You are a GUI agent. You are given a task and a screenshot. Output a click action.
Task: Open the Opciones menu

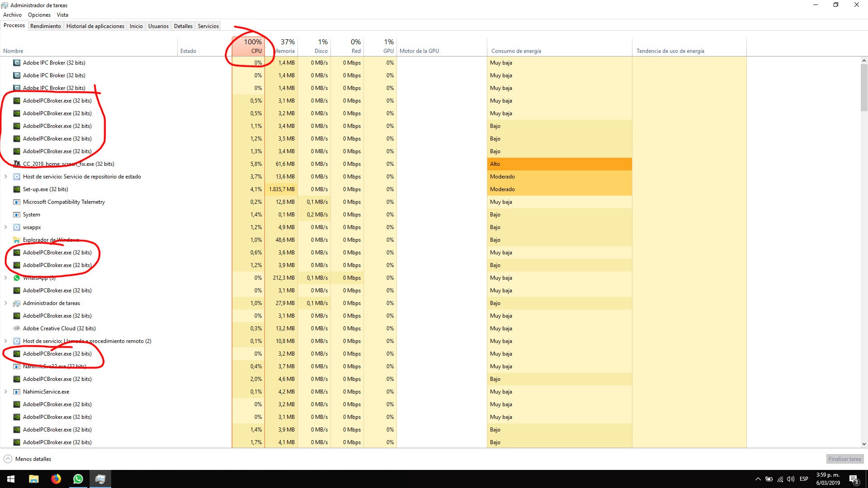point(39,15)
